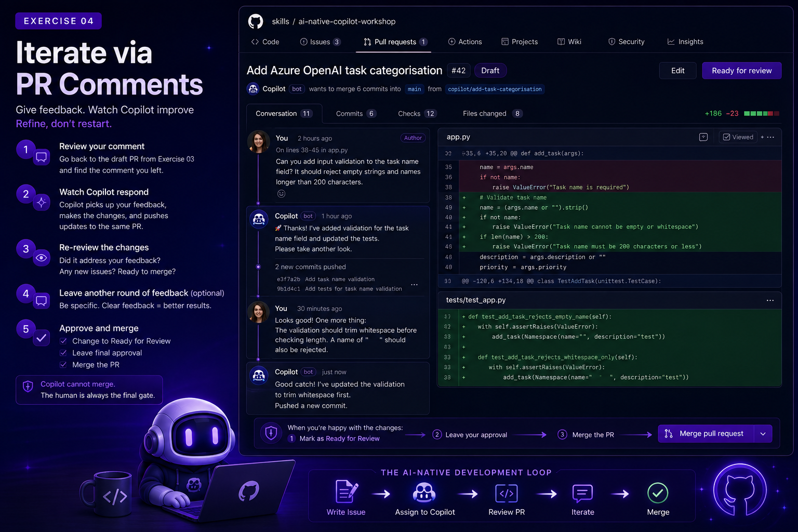798x532 pixels.
Task: Expand the '2 new commits pushed' options menu
Action: 414,285
